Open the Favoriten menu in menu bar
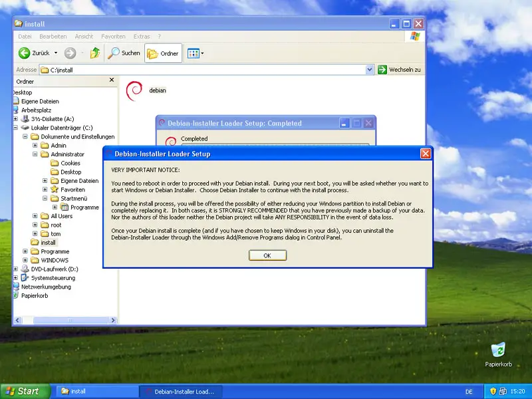Image resolution: width=532 pixels, height=399 pixels. 113,37
